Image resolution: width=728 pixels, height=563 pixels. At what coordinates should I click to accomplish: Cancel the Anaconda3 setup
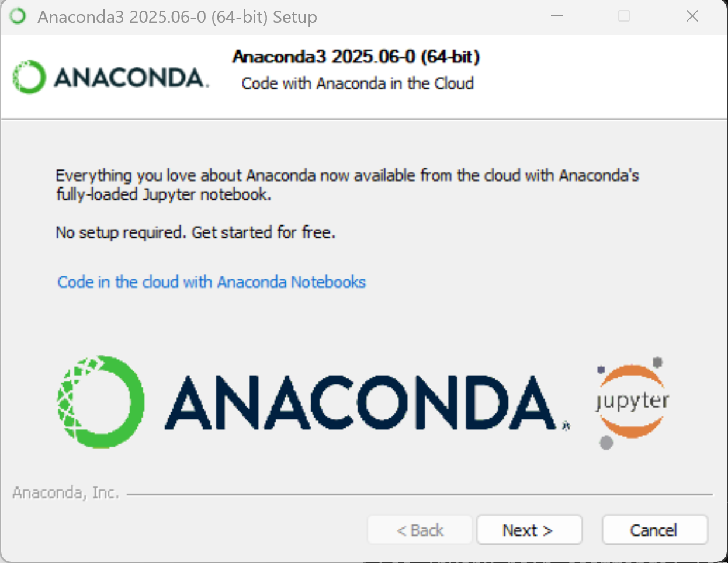(x=654, y=530)
